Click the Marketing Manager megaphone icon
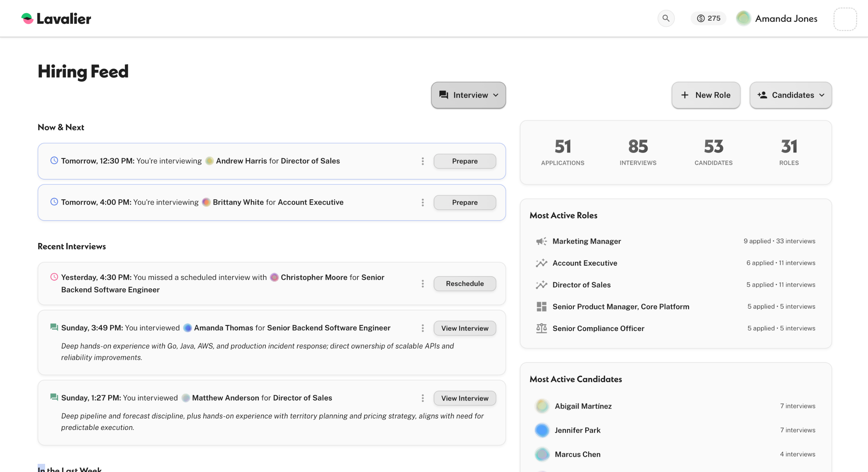 click(x=541, y=241)
